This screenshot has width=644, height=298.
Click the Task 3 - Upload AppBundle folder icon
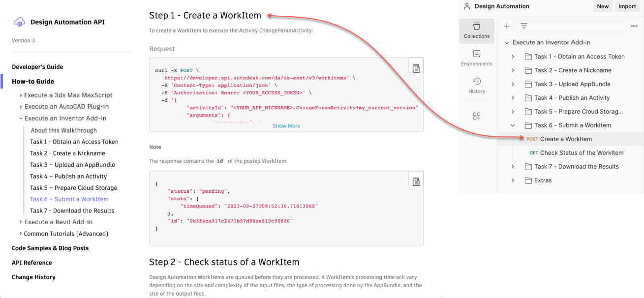click(528, 84)
